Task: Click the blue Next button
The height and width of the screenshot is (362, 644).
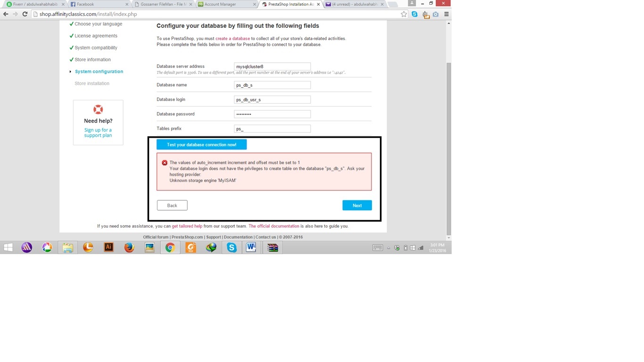Action: 357,205
